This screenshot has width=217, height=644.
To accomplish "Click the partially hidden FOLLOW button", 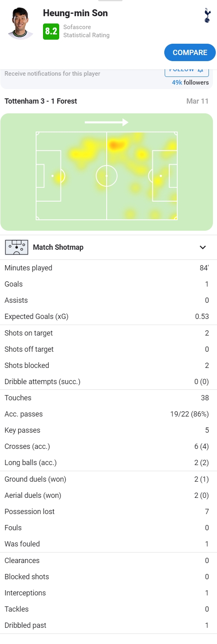I will click(187, 71).
